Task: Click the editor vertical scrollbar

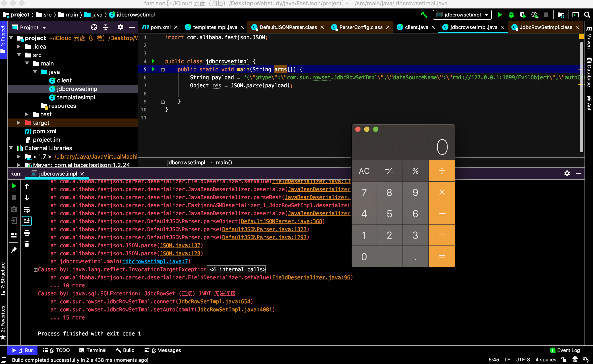Action: tap(581, 96)
